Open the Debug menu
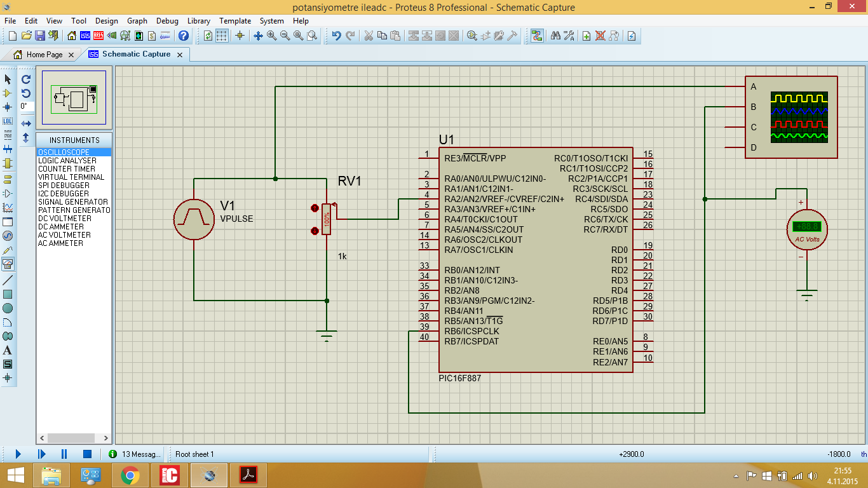 tap(167, 21)
